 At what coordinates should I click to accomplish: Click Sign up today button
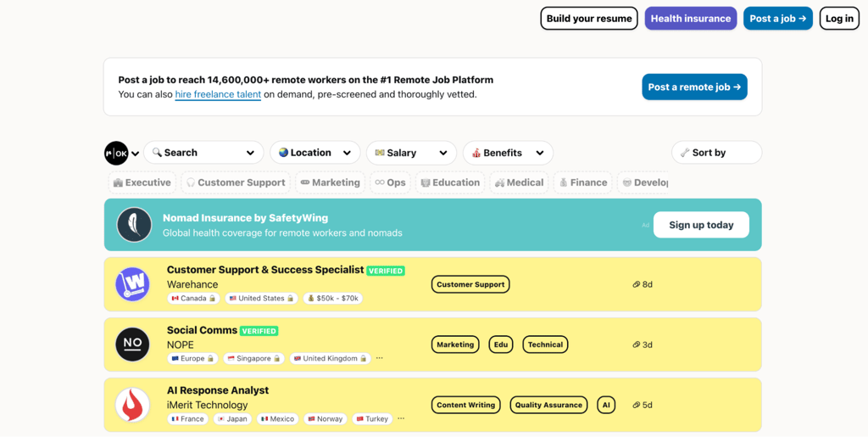(x=701, y=225)
